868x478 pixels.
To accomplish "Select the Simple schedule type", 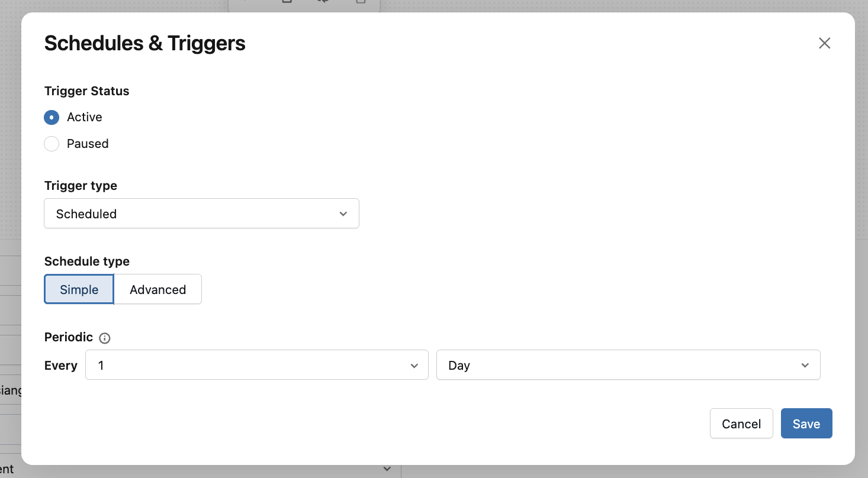I will 79,289.
